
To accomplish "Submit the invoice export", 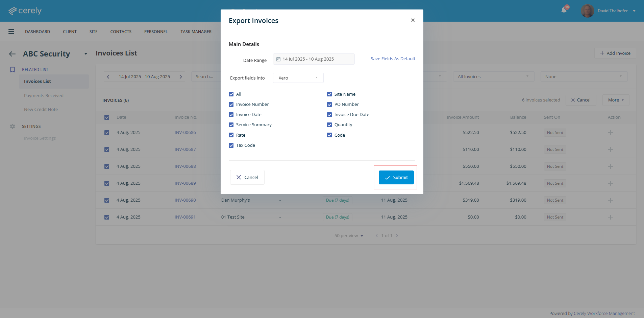I will pos(396,178).
